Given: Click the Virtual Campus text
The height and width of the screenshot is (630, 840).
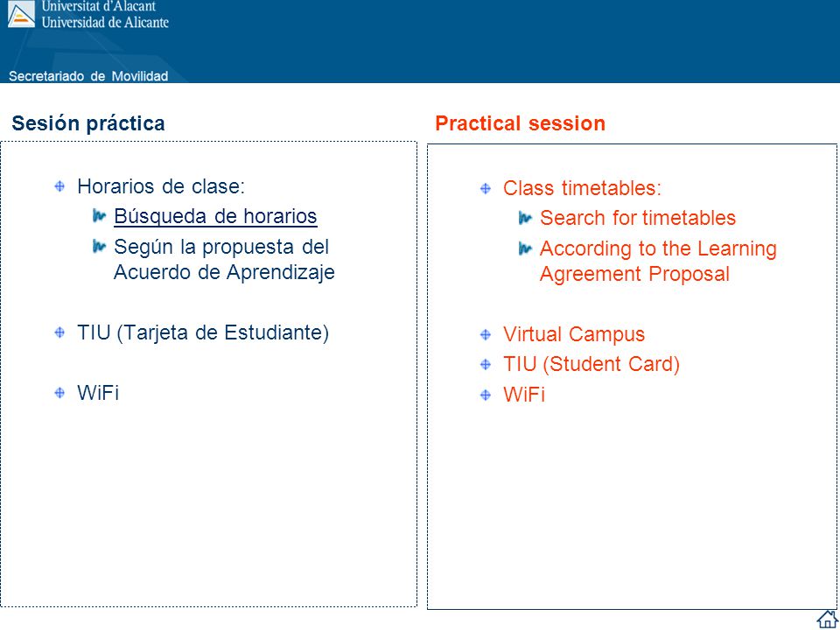Looking at the screenshot, I should (574, 334).
